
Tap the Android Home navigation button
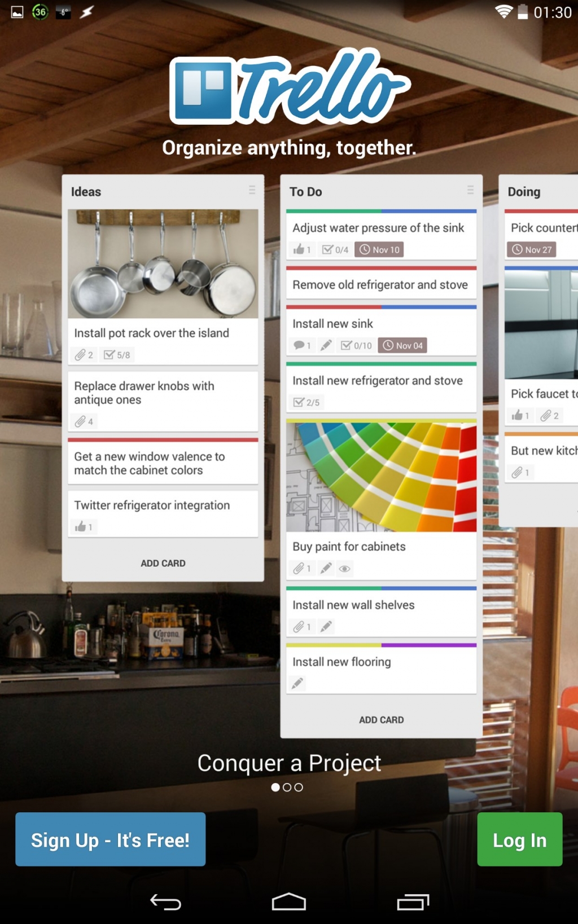click(x=288, y=902)
